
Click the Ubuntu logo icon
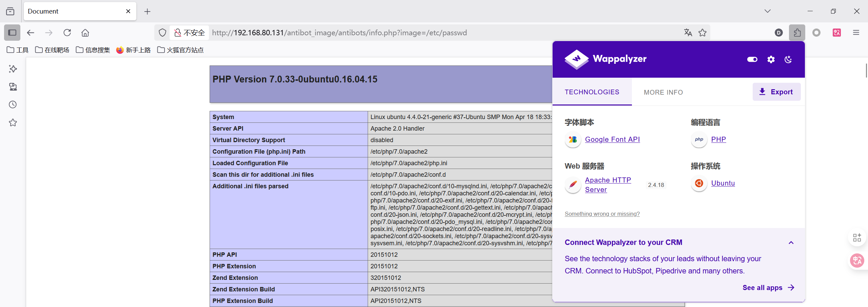pos(699,183)
